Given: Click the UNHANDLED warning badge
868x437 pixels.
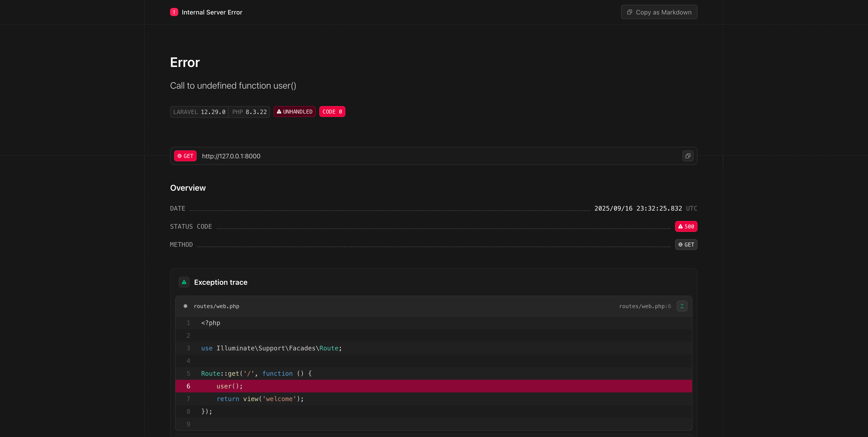Looking at the screenshot, I should click(x=294, y=112).
